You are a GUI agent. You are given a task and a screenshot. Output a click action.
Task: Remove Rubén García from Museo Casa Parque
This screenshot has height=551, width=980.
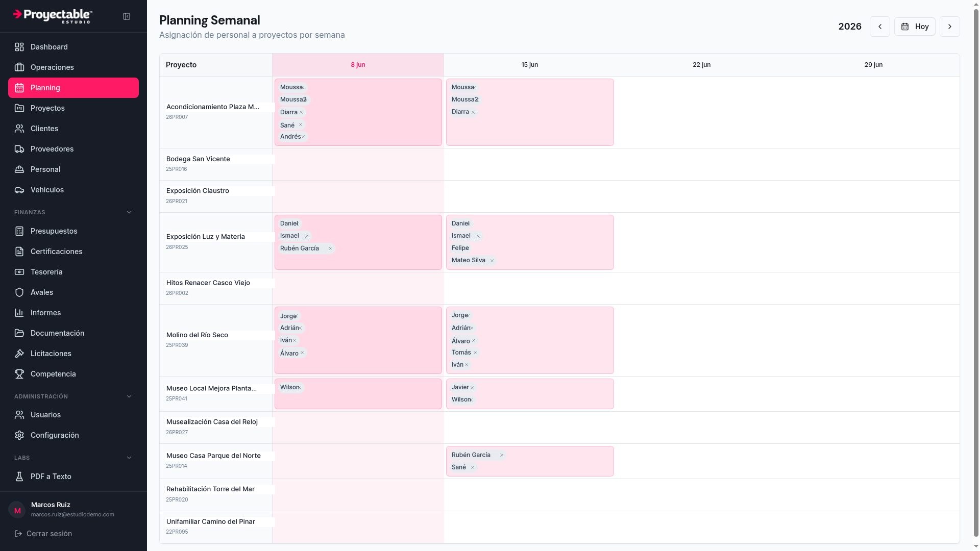[x=502, y=455]
